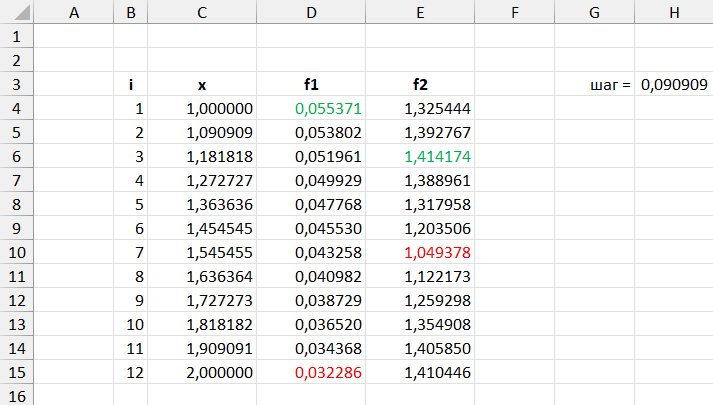Select f2 value 1,203506
Screen dimensions: 713x405
click(420, 228)
